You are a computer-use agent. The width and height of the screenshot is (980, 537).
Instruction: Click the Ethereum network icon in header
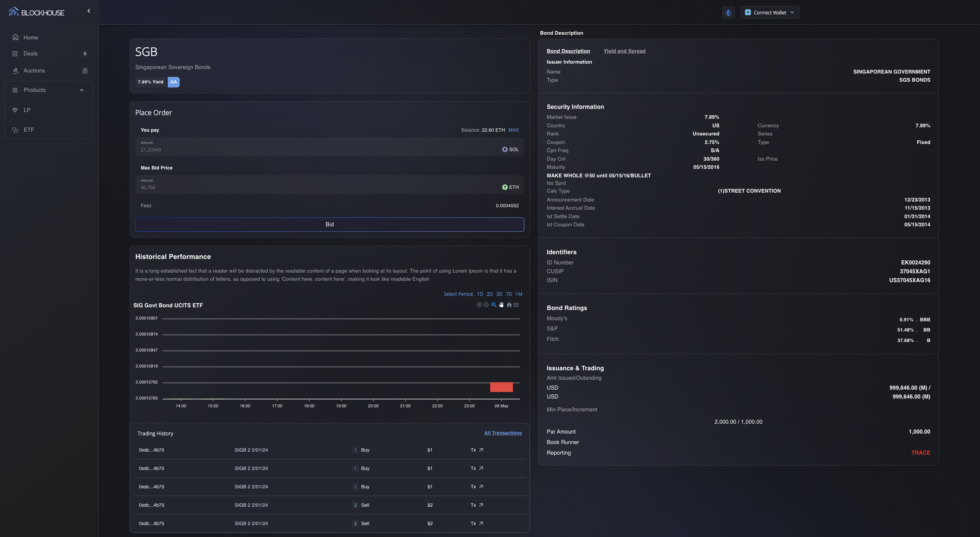[728, 13]
